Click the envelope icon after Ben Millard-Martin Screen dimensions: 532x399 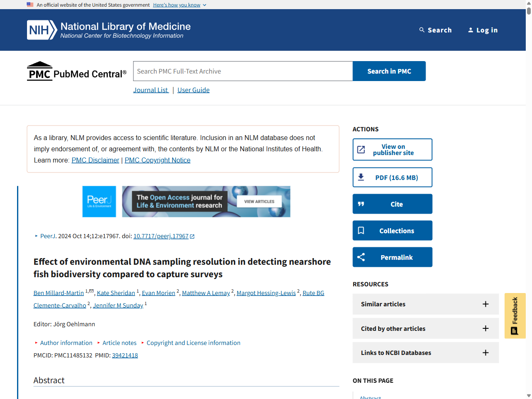(x=91, y=291)
